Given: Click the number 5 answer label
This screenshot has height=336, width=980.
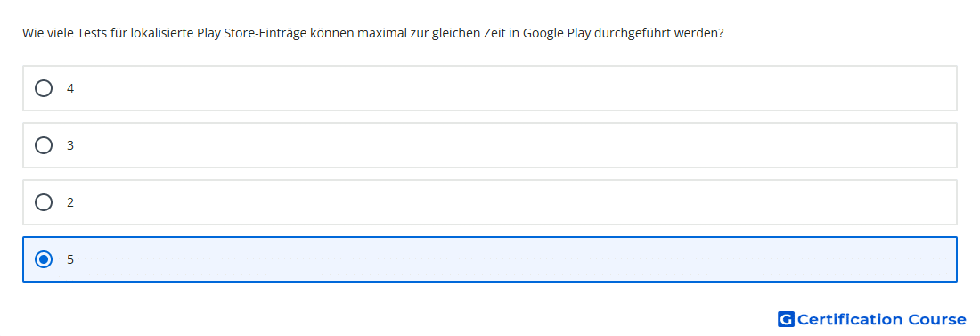Looking at the screenshot, I should [x=70, y=259].
